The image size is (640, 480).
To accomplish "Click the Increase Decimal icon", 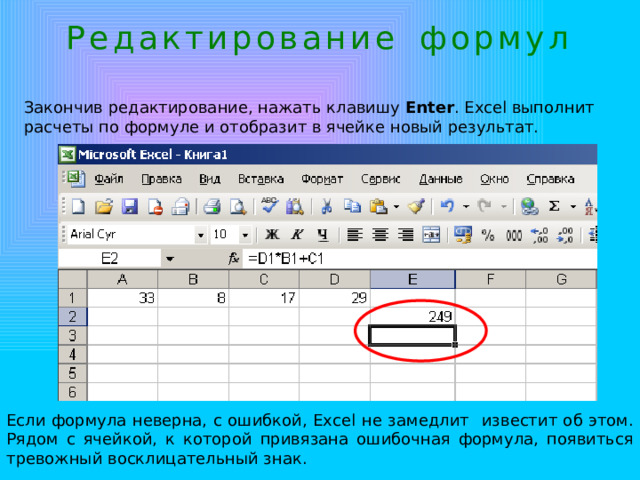I will 539,235.
